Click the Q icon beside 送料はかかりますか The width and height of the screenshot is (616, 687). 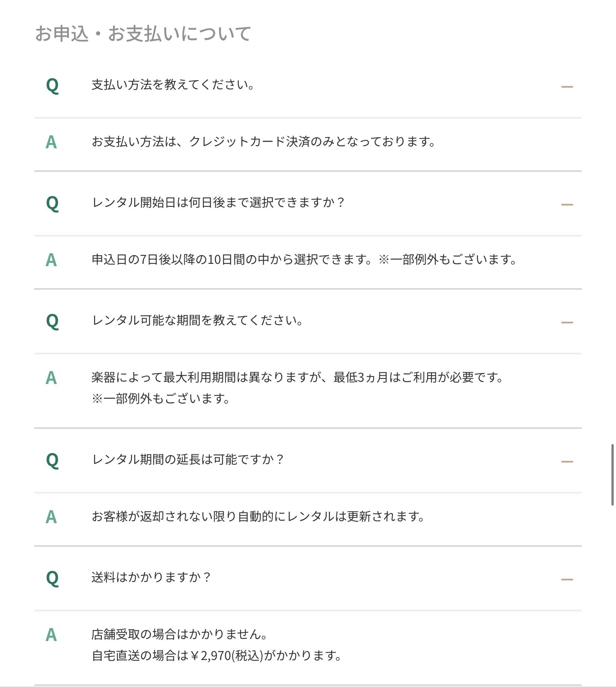pos(52,578)
